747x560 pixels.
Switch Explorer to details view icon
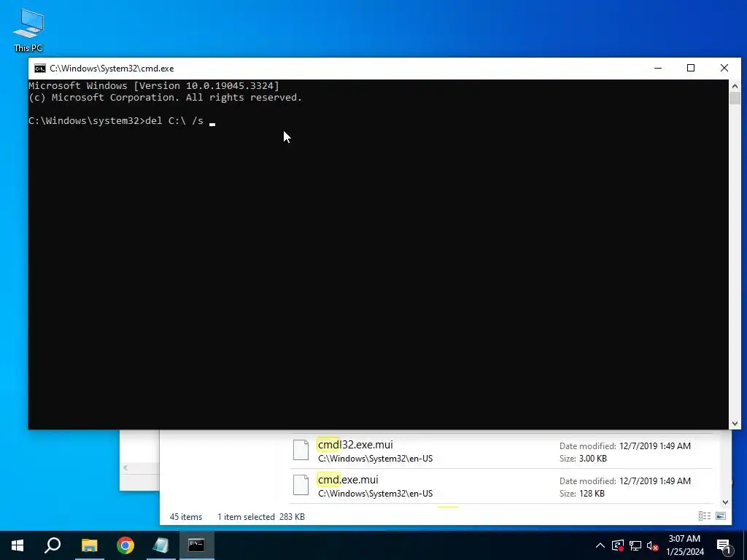705,516
